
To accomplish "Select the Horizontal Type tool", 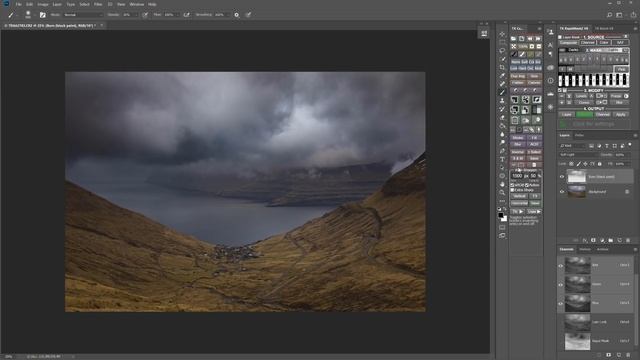I will pyautogui.click(x=502, y=159).
